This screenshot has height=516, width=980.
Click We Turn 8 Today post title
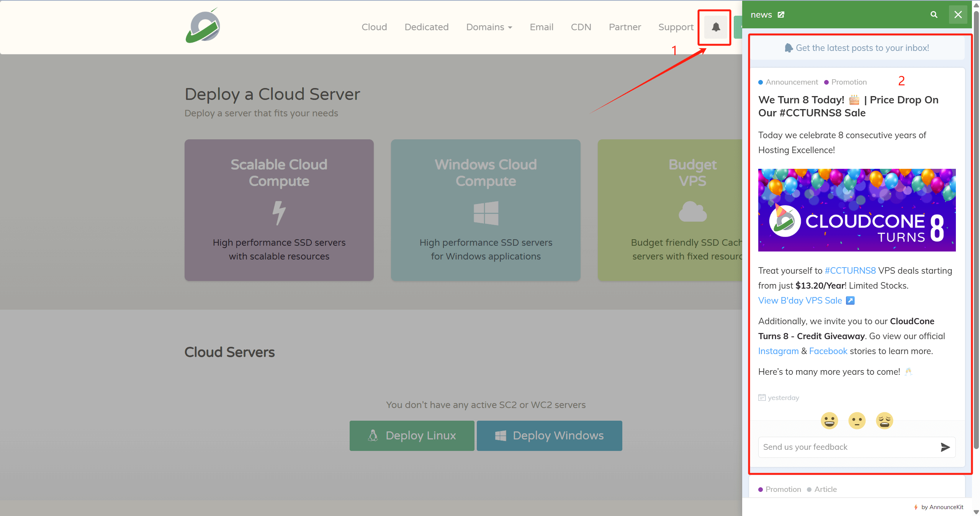tap(848, 106)
